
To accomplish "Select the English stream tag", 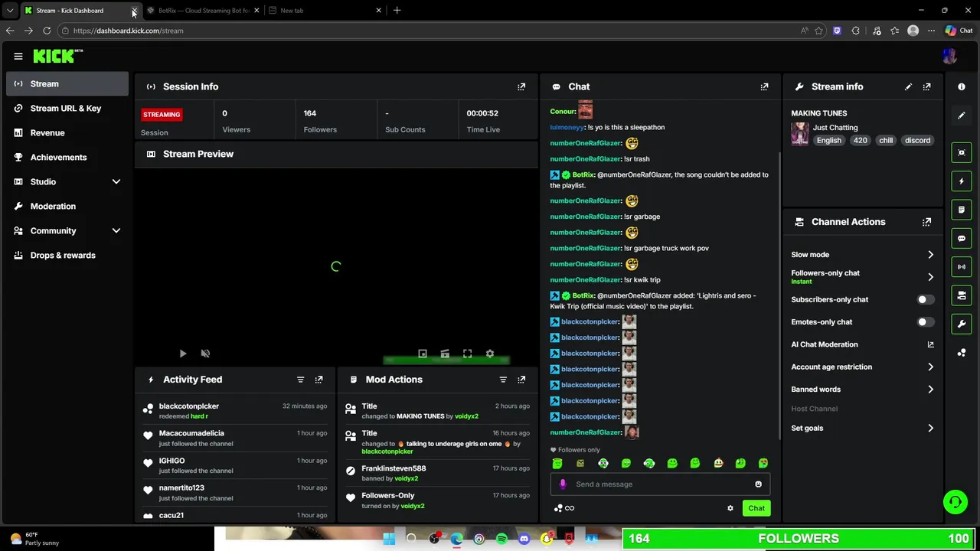I will coord(828,141).
